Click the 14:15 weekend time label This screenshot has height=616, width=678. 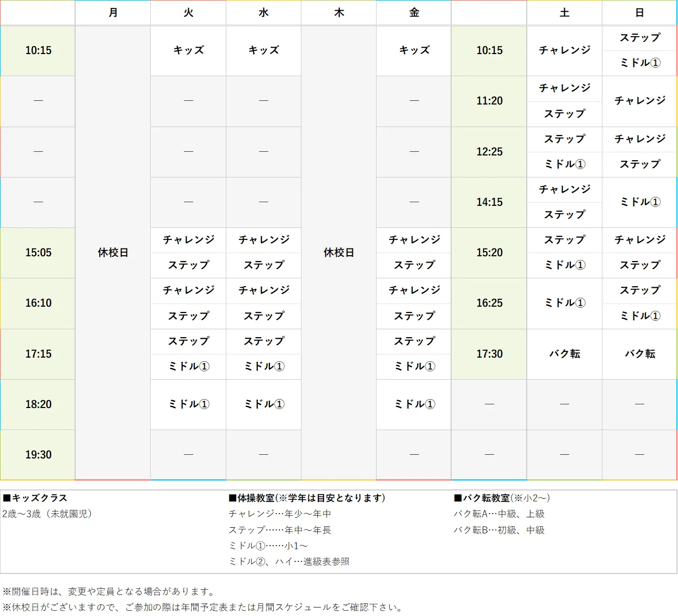(x=489, y=202)
